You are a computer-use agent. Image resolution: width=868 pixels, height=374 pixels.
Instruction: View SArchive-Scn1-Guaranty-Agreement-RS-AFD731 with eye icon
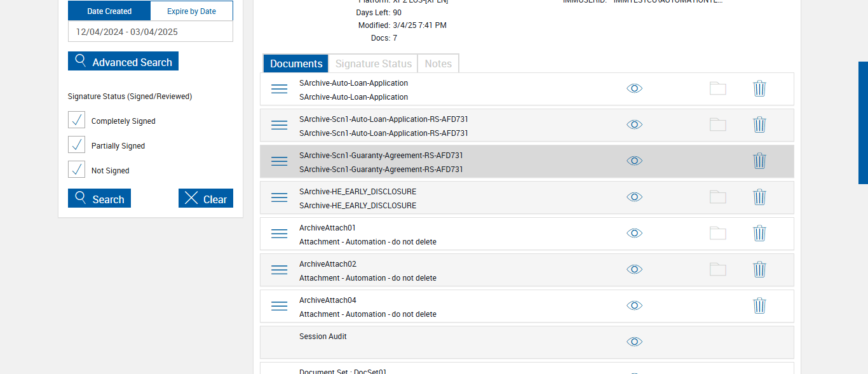(634, 161)
